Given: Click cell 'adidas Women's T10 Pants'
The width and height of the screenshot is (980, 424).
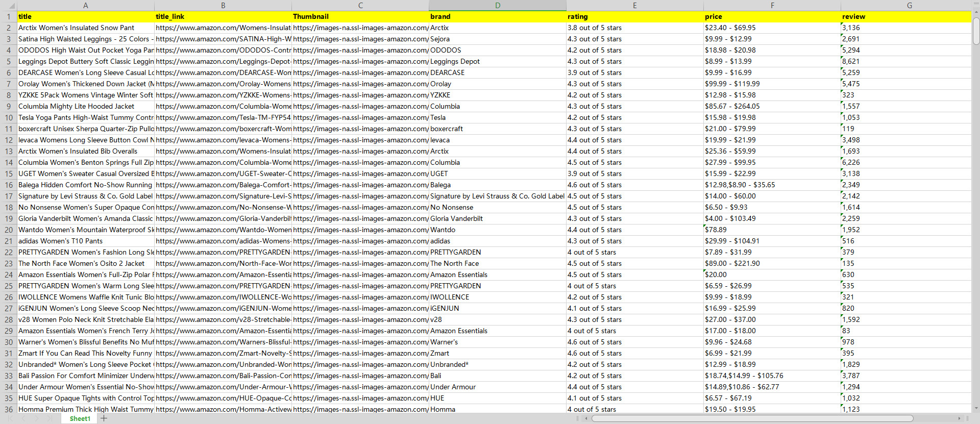Looking at the screenshot, I should [x=86, y=241].
